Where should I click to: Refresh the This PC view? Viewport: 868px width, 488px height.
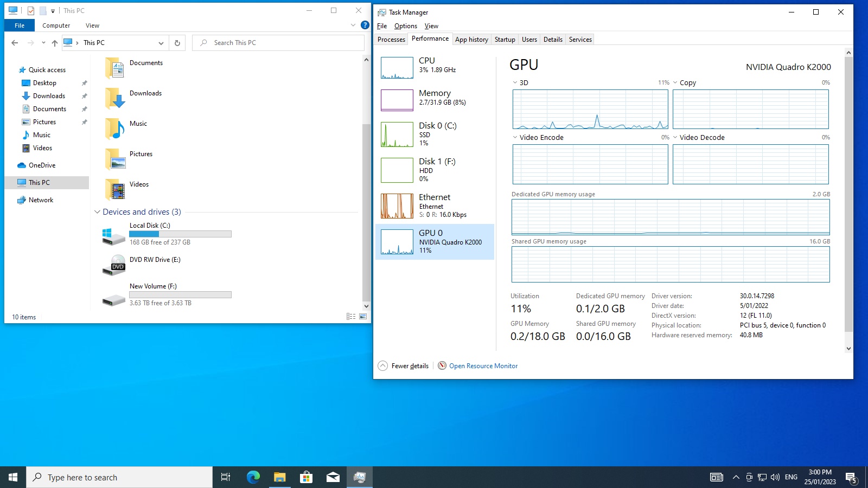177,43
